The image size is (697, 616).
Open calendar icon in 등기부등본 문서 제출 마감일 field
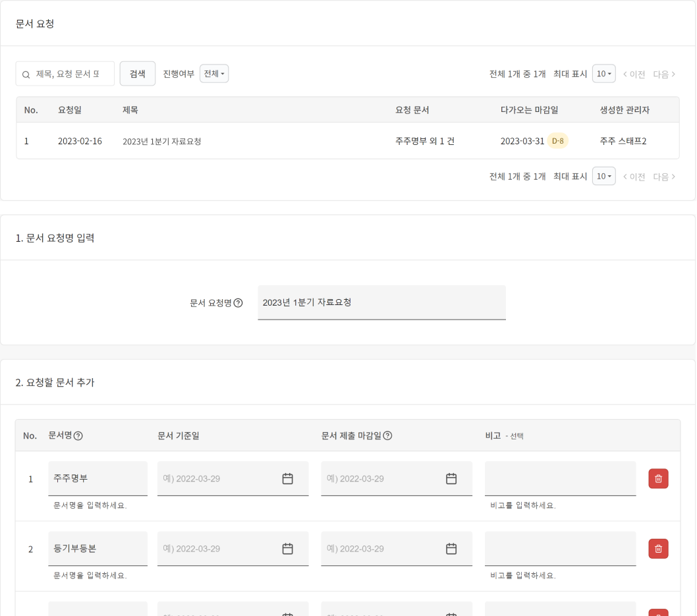click(x=451, y=549)
